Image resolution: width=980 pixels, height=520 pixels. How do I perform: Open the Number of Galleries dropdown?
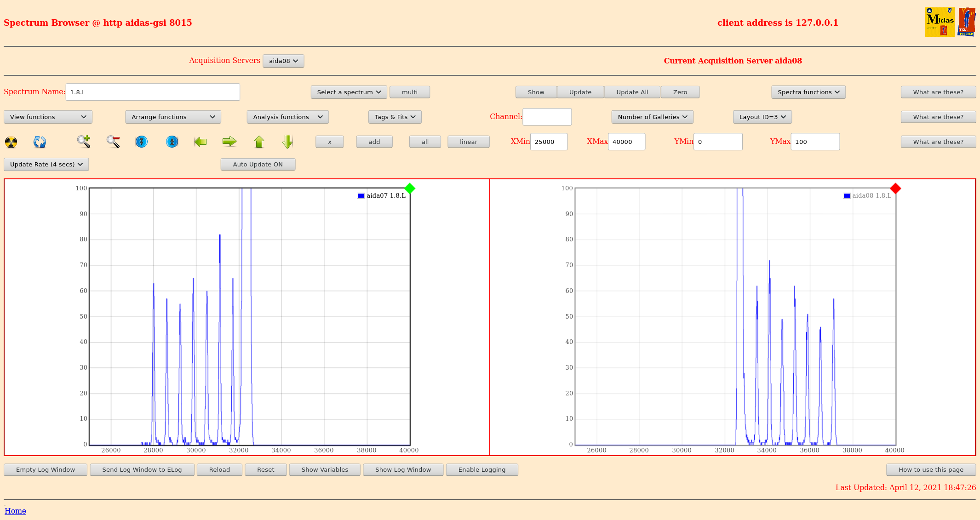tap(653, 117)
